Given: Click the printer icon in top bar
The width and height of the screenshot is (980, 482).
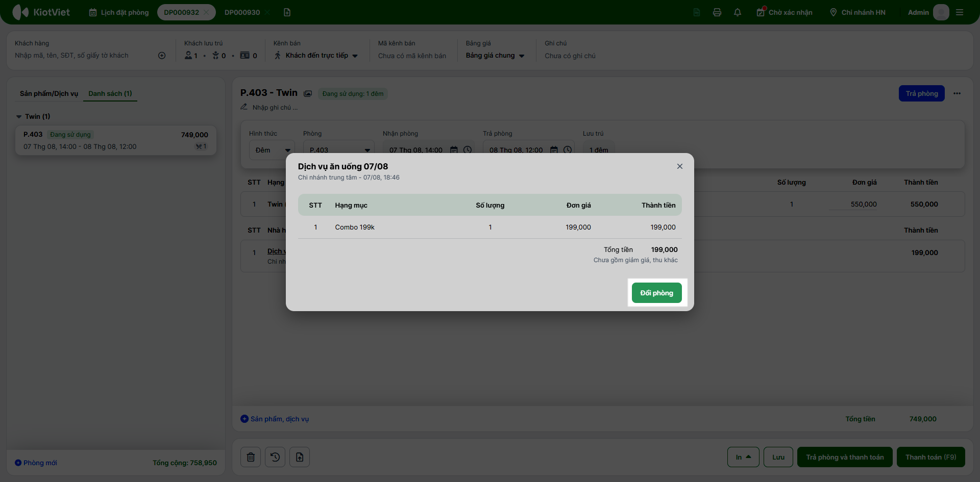Looking at the screenshot, I should coord(717,12).
